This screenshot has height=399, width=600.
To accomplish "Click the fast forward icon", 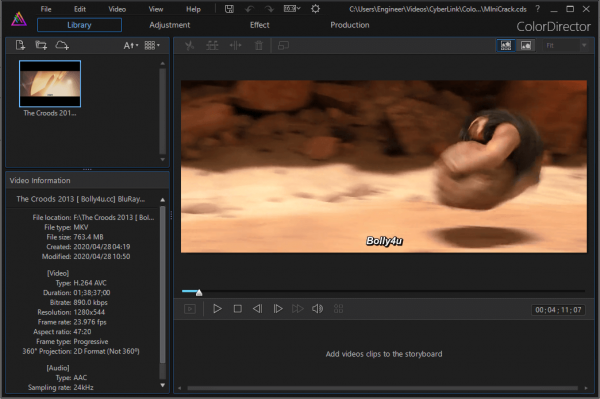I will click(x=298, y=309).
